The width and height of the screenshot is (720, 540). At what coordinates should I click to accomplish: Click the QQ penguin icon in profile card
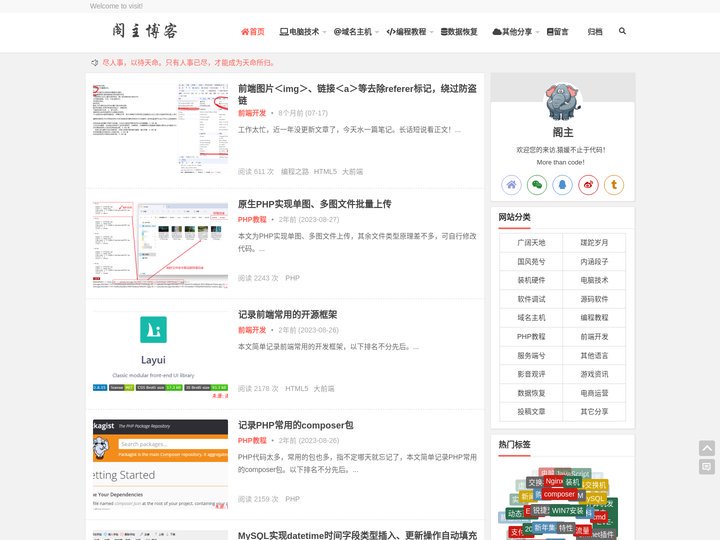(x=562, y=185)
